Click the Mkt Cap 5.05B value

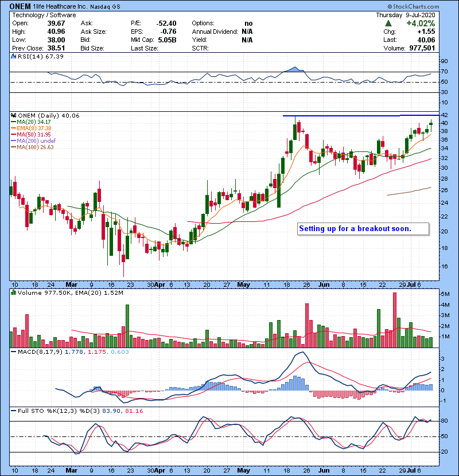[x=167, y=40]
